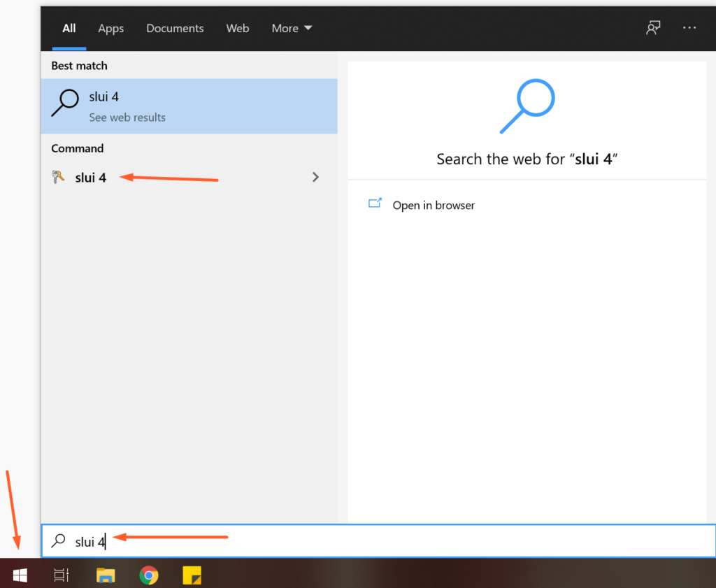Switch to the Web tab
This screenshot has height=588, width=716.
[238, 28]
